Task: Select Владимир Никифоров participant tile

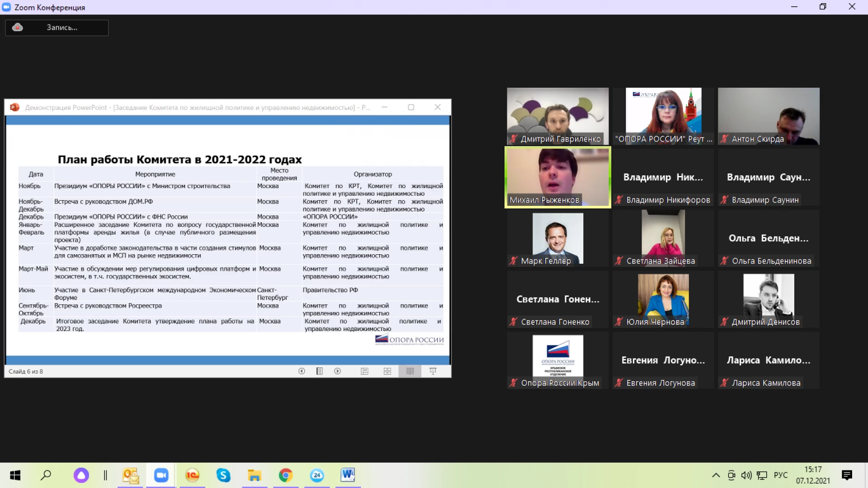Action: [x=663, y=177]
